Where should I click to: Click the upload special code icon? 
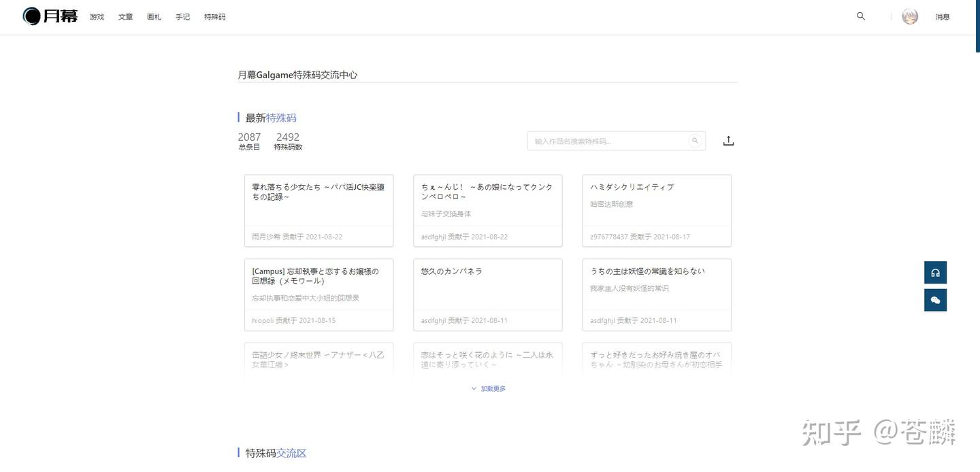click(x=728, y=141)
